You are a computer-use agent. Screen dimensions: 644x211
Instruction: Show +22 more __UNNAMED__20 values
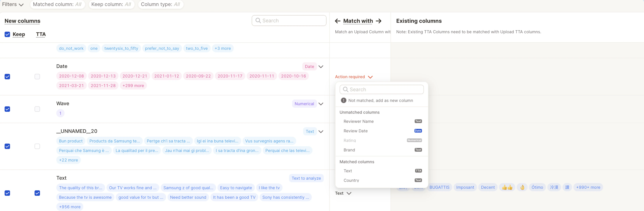click(x=68, y=160)
